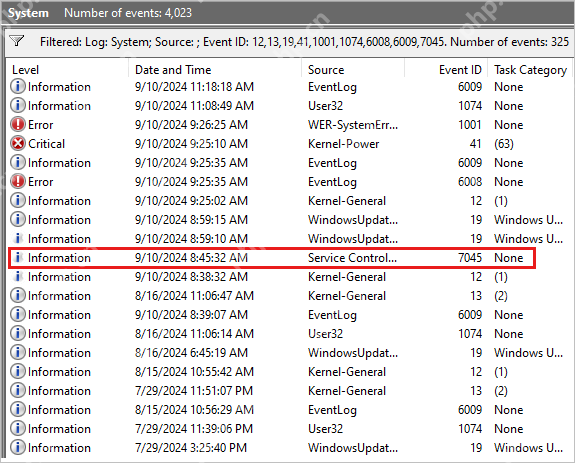This screenshot has width=575, height=463.
Task: Click the info icon at 11:08:49 AM row
Action: [18, 106]
